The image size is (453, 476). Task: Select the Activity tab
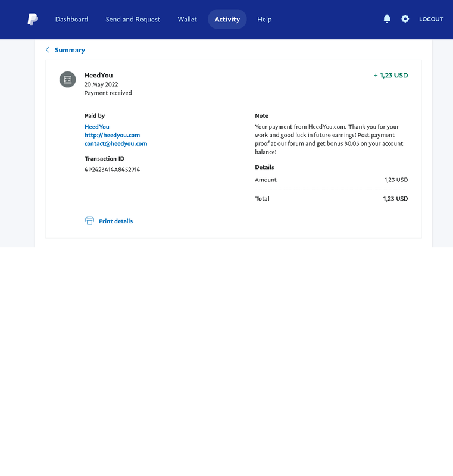pyautogui.click(x=227, y=19)
